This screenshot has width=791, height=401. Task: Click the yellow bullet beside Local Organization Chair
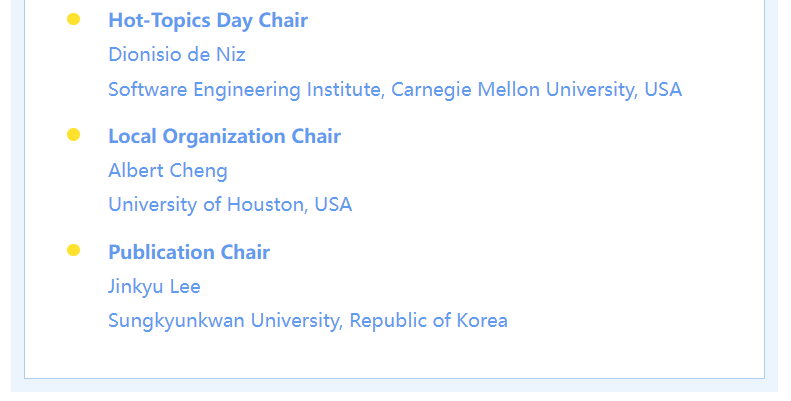(74, 135)
